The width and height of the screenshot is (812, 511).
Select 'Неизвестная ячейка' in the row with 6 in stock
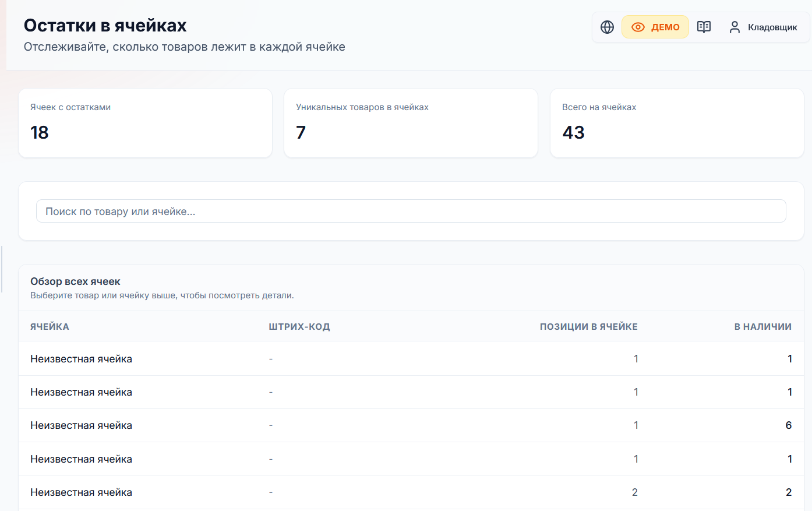tap(81, 425)
